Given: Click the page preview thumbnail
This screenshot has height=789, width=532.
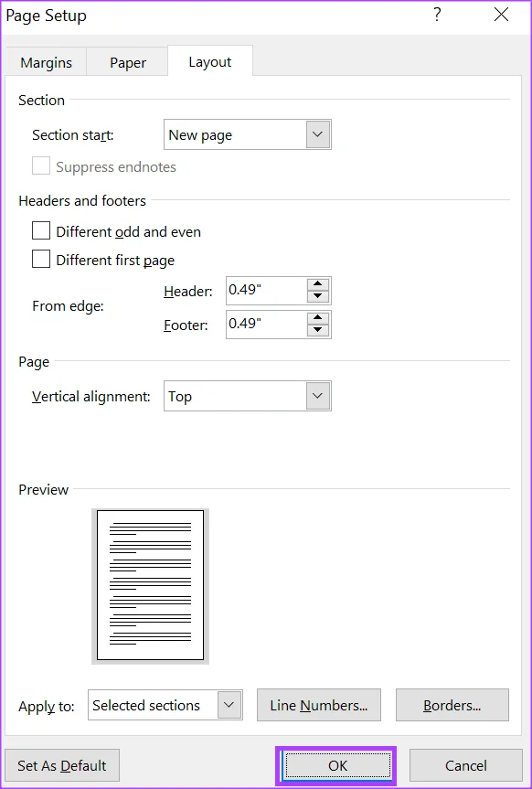Looking at the screenshot, I should (150, 586).
